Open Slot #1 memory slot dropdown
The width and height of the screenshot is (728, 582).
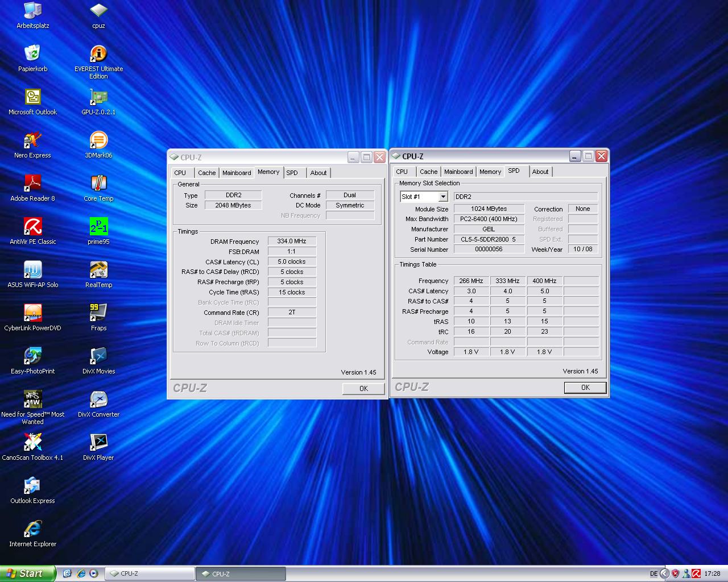tap(424, 197)
